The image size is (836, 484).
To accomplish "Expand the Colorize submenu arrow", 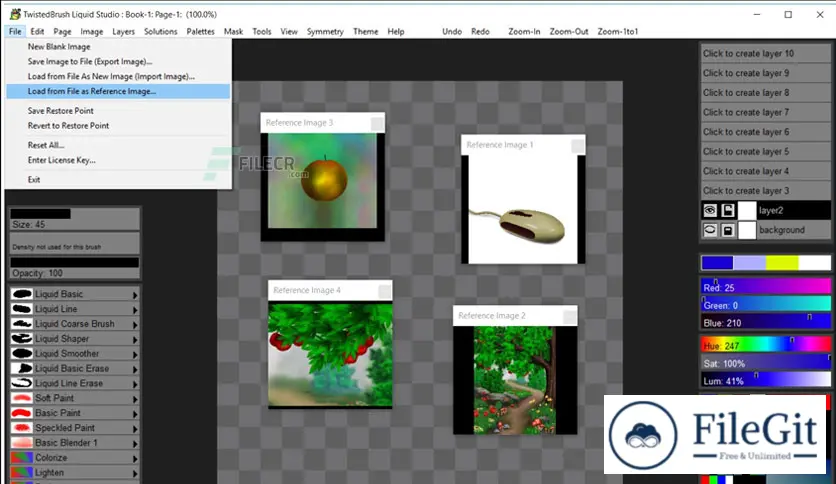I will [135, 459].
